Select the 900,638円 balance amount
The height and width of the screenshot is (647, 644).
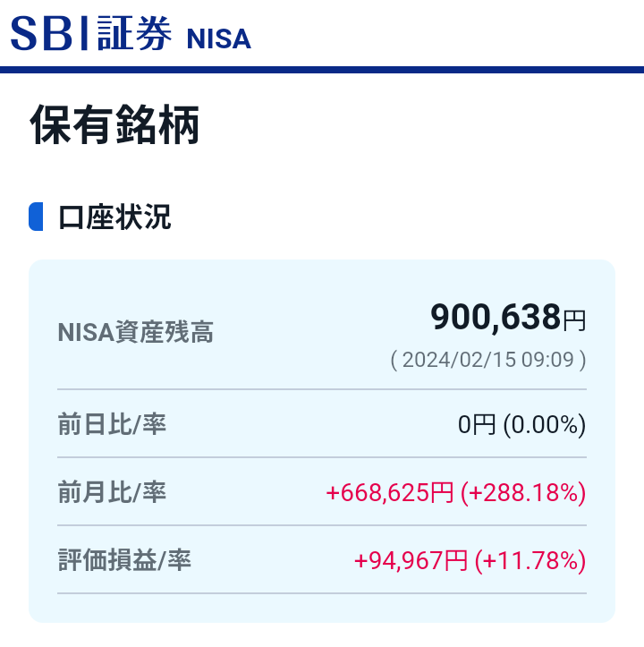508,317
